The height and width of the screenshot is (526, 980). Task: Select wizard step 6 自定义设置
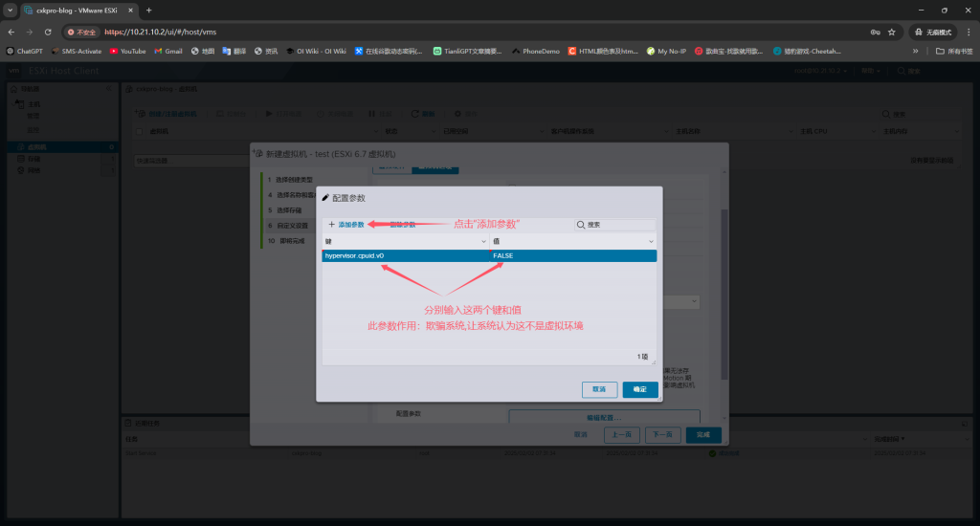coord(287,226)
